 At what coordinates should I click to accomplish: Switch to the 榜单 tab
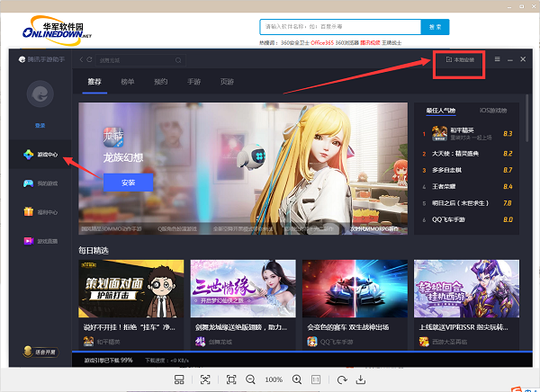[x=128, y=82]
